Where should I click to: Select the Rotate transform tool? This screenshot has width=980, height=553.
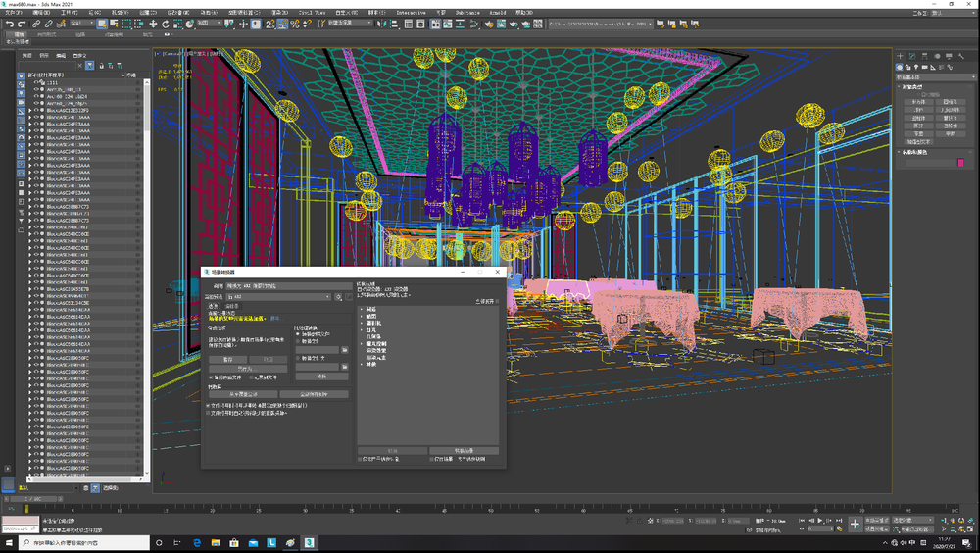click(x=166, y=24)
